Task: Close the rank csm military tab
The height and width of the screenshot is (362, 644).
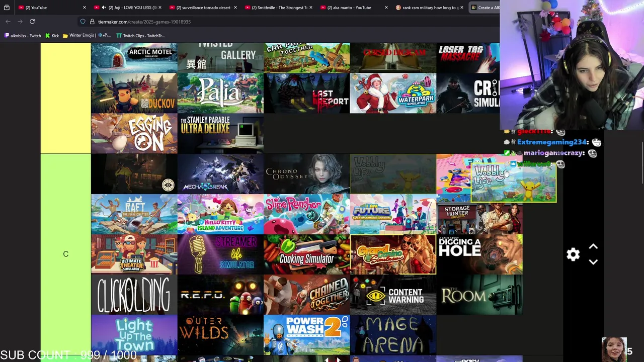Action: (461, 8)
